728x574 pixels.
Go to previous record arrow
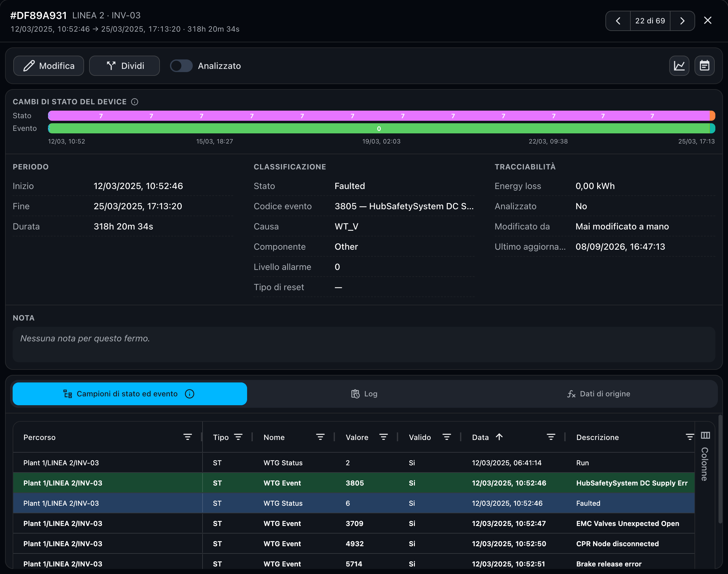pos(618,21)
